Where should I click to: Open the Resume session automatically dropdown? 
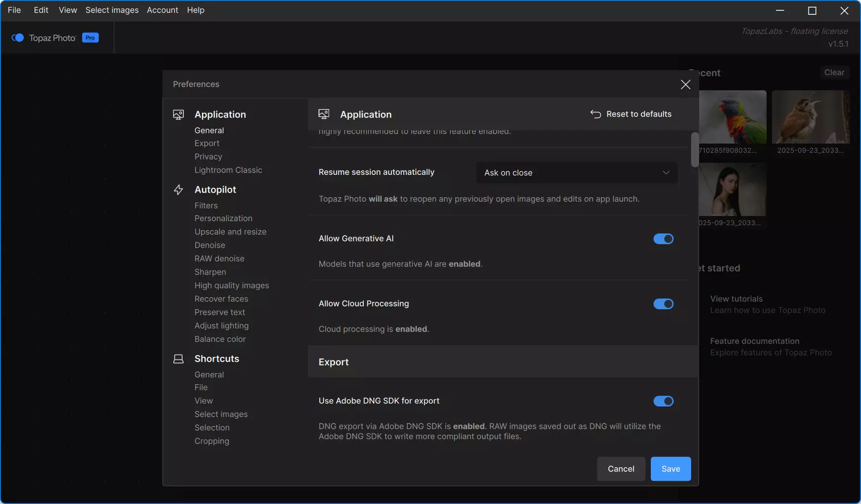(577, 172)
